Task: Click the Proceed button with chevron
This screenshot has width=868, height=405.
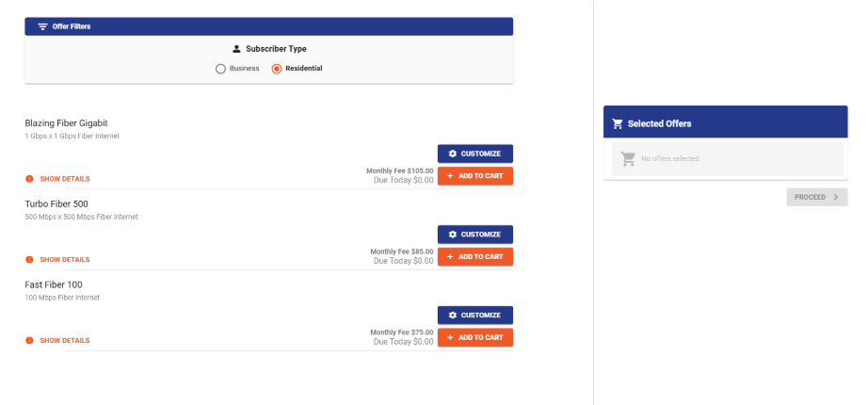Action: pyautogui.click(x=817, y=197)
